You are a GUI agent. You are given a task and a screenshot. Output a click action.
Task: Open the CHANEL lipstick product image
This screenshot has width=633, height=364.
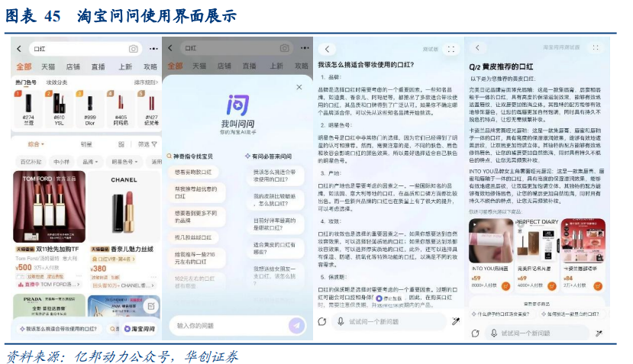[x=124, y=207]
